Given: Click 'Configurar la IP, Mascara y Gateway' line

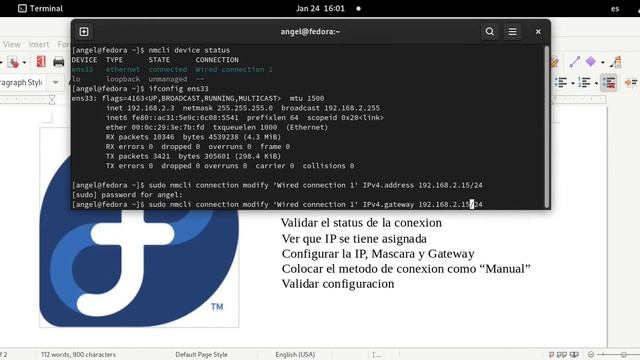Looking at the screenshot, I should coord(378,254).
